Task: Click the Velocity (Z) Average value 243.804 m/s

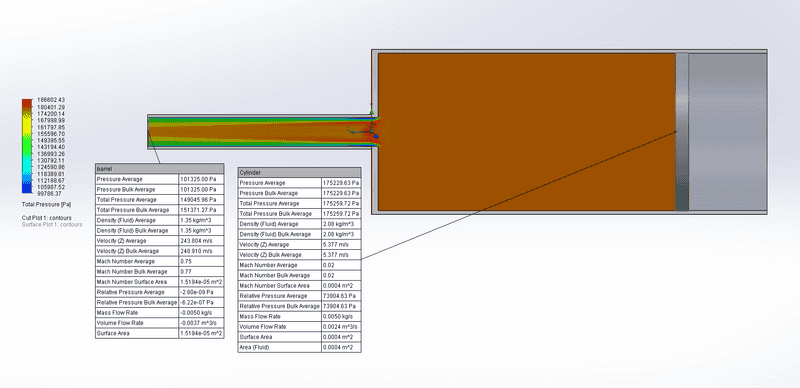Action: point(195,241)
